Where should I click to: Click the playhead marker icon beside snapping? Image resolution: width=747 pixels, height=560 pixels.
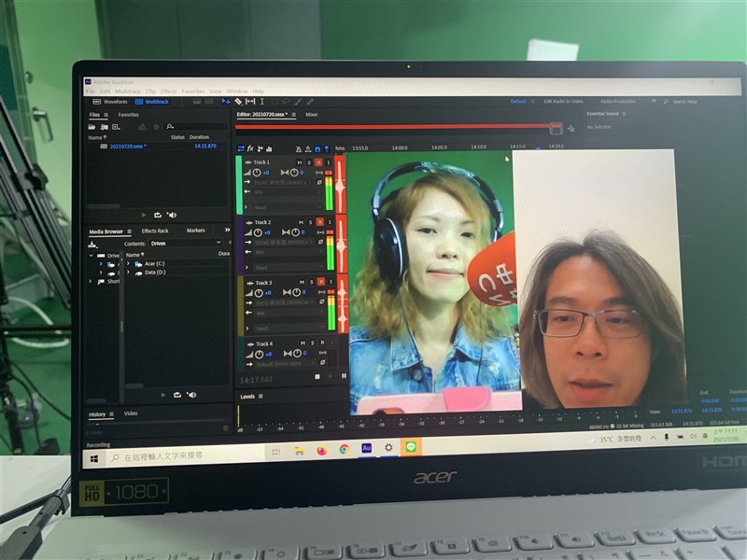click(326, 149)
